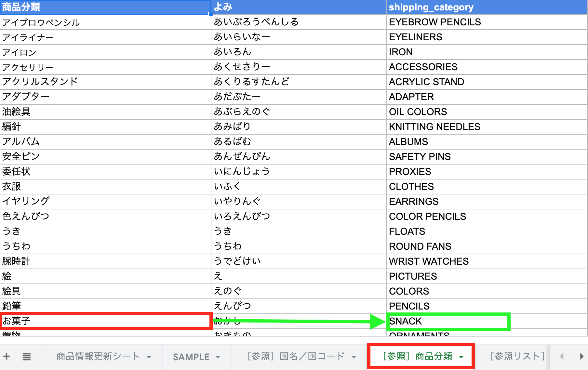Image resolution: width=588 pixels, height=370 pixels.
Task: Select the shipping_category header cell
Action: pyautogui.click(x=487, y=7)
